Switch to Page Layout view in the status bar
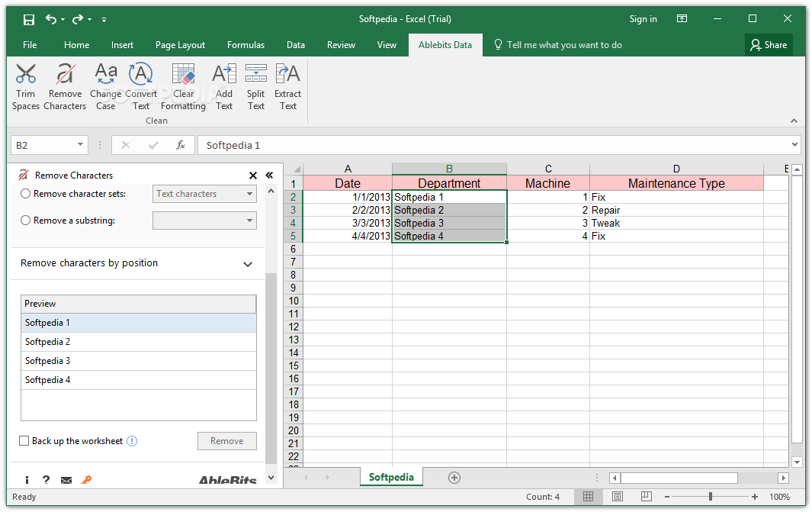 [x=618, y=497]
